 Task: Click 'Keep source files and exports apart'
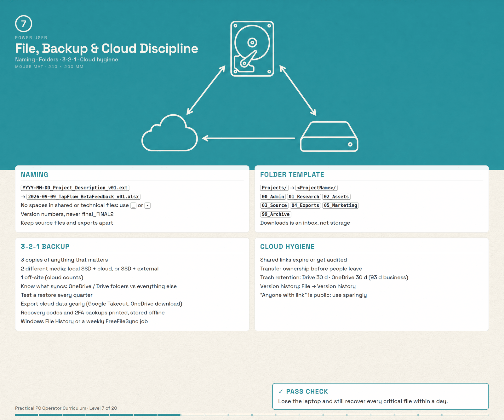67,223
